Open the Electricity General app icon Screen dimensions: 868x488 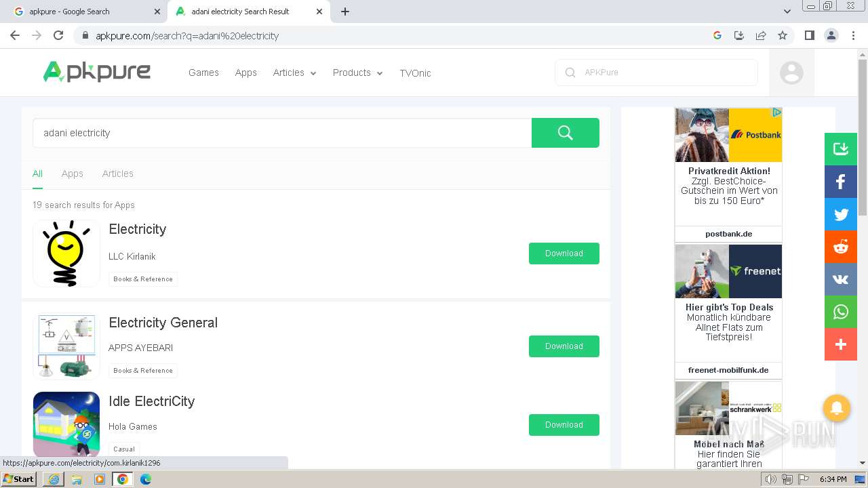[66, 346]
